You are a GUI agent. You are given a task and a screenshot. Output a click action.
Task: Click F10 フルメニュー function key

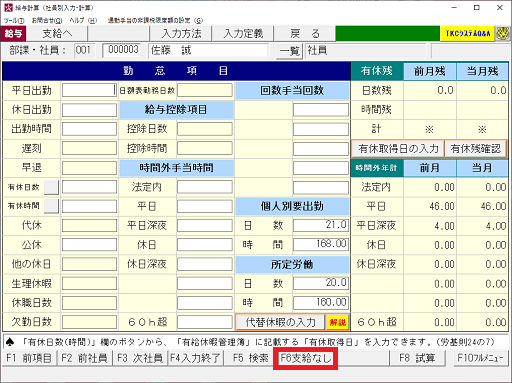coord(481,358)
